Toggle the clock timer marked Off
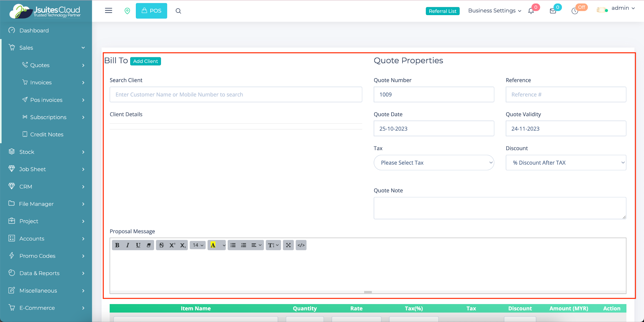This screenshot has width=644, height=322. [575, 11]
